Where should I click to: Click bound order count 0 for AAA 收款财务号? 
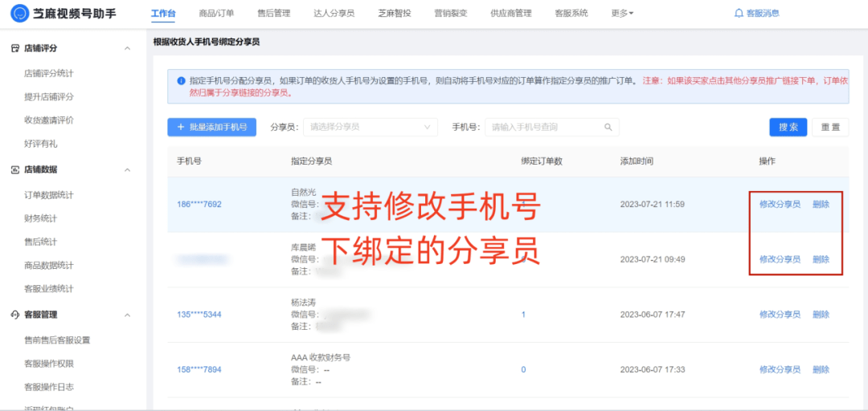(524, 369)
